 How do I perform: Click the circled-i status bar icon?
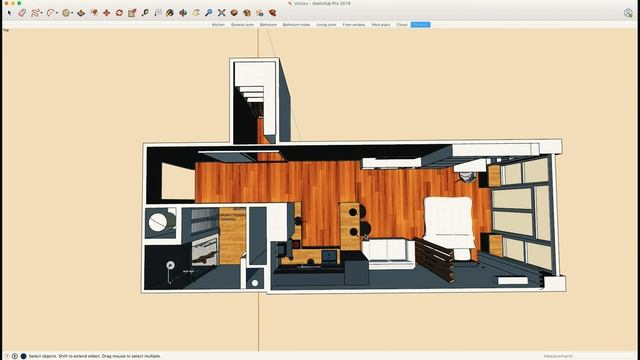coord(15,356)
